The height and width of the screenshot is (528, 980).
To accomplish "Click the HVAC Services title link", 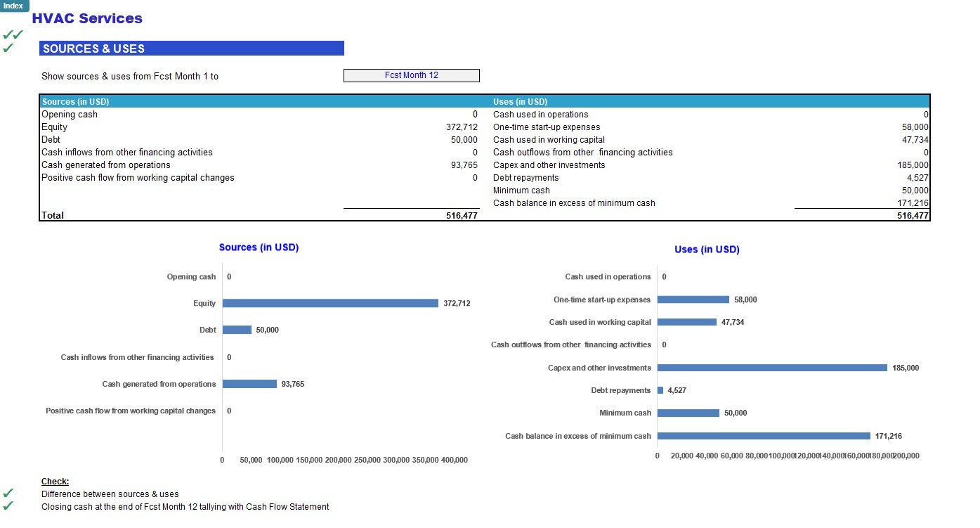I will tap(87, 18).
